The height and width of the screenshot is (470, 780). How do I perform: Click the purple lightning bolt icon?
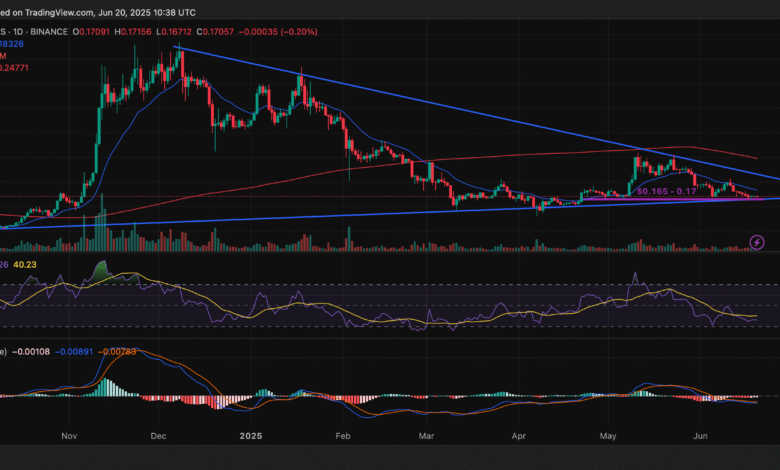[757, 241]
